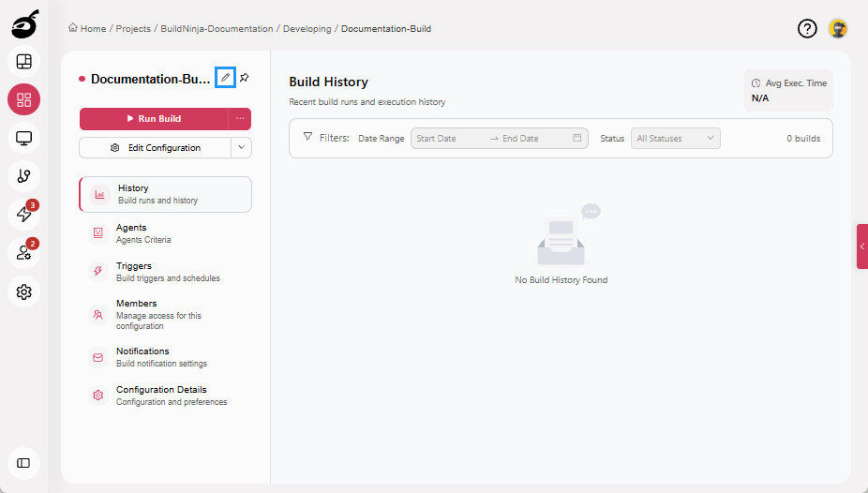Click the BuildNinja logo icon
Image resolution: width=868 pixels, height=493 pixels.
(25, 23)
